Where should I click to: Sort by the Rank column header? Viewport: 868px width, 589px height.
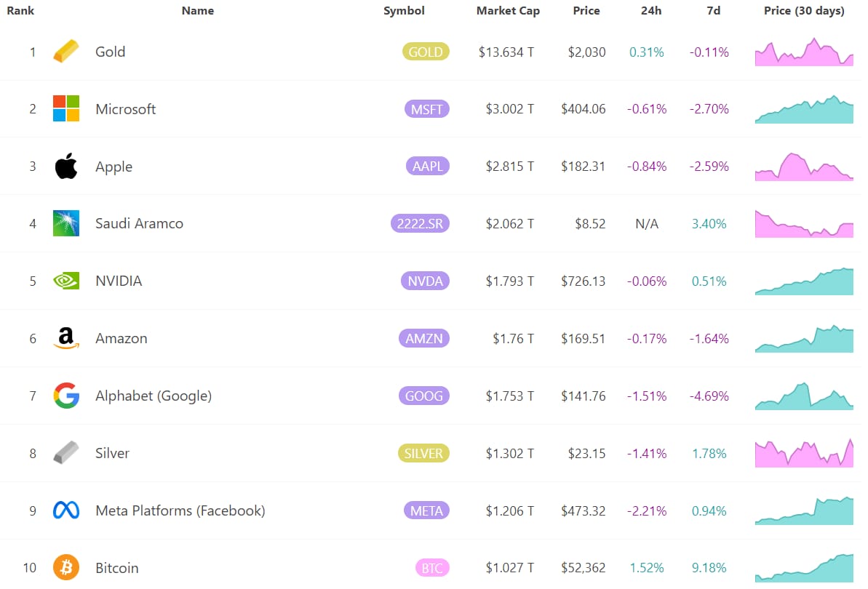(x=20, y=10)
